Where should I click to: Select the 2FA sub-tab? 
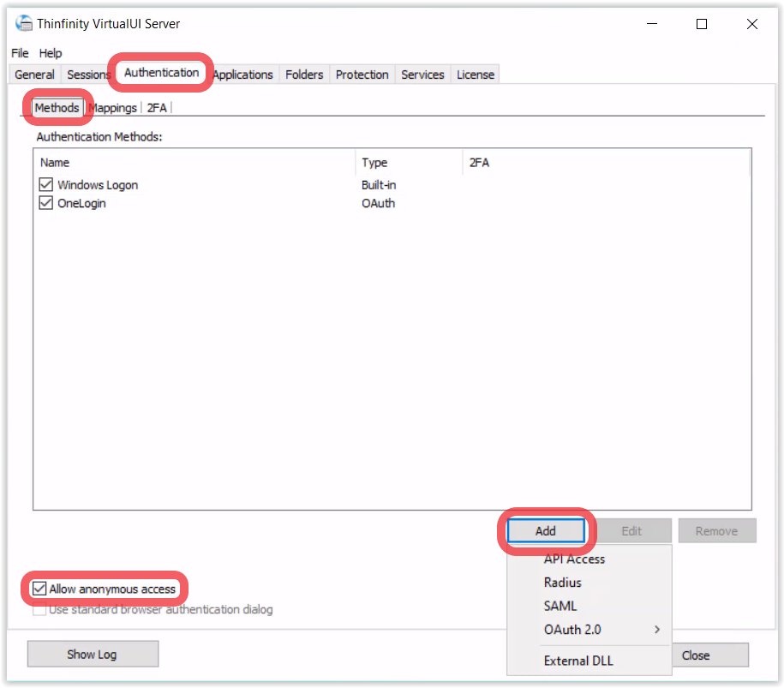[157, 108]
